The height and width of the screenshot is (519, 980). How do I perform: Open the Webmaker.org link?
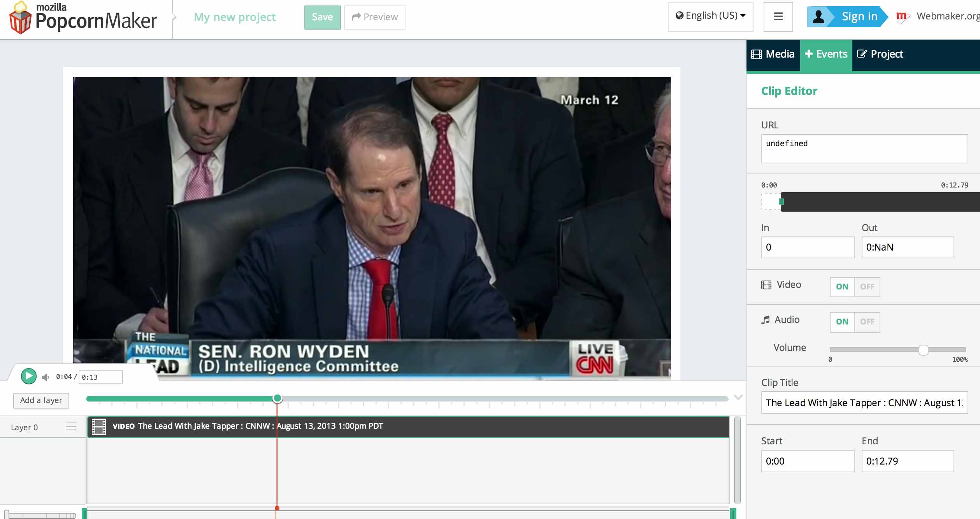(948, 16)
